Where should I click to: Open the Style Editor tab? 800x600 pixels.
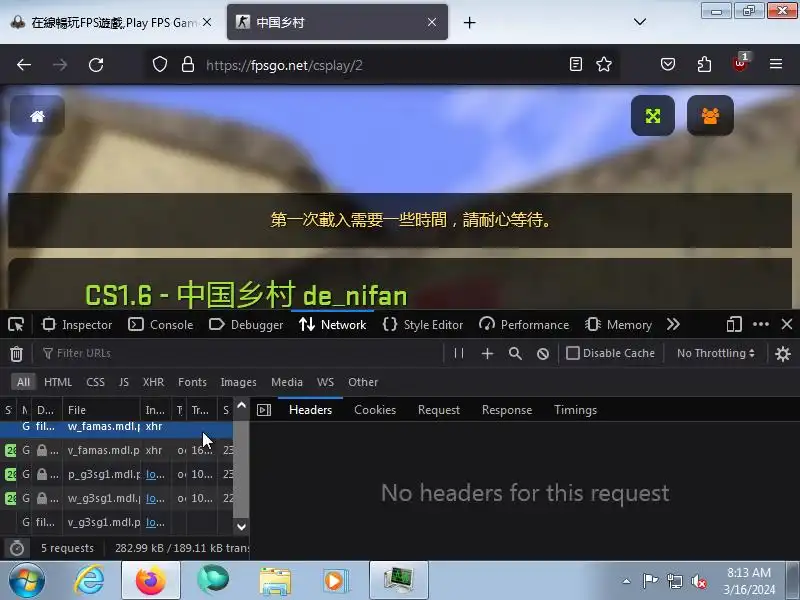tap(423, 324)
